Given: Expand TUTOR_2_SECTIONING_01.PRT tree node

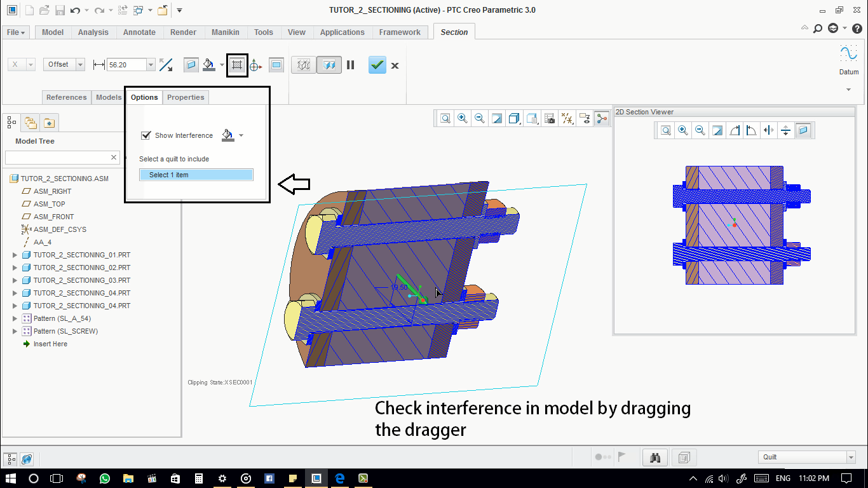Looking at the screenshot, I should coord(15,255).
